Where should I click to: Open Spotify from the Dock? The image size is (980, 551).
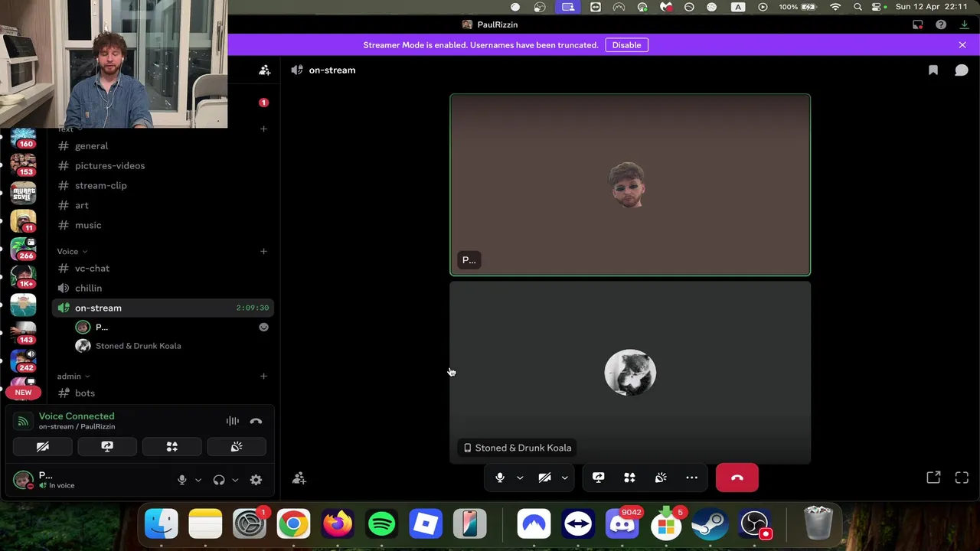(x=382, y=524)
